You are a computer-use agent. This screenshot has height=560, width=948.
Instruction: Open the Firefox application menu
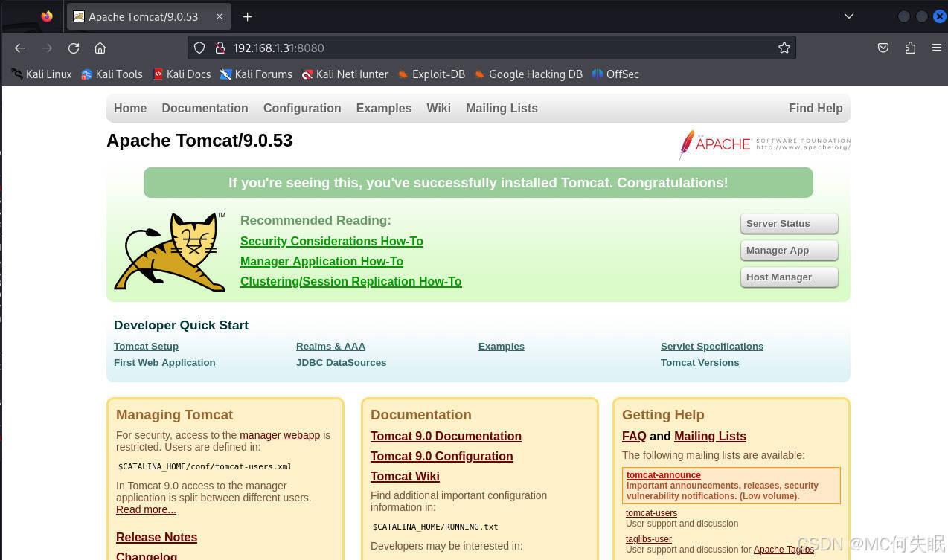(936, 48)
